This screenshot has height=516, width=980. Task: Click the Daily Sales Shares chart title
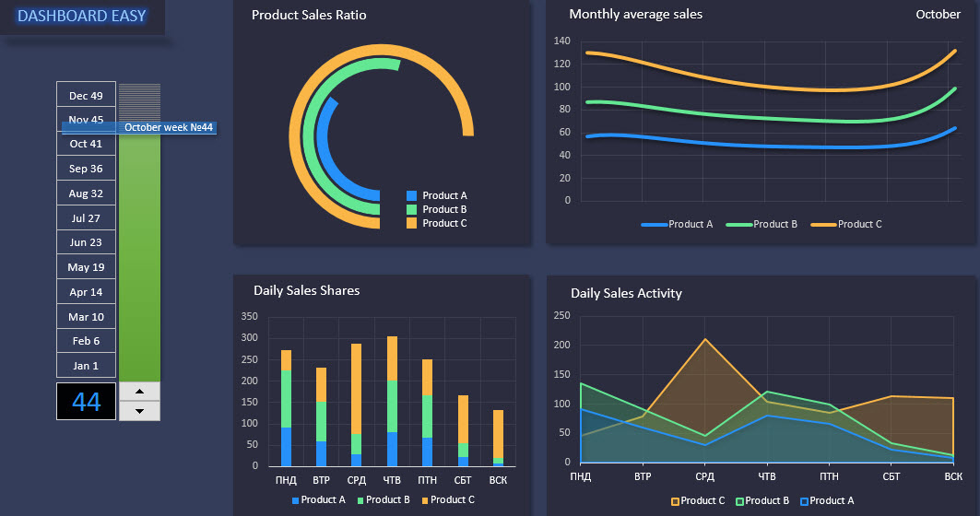point(306,290)
